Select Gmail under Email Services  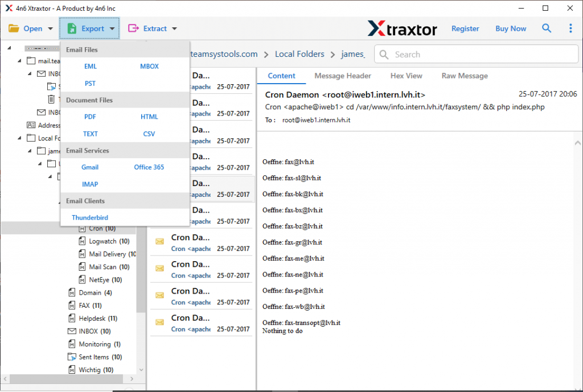click(x=89, y=167)
